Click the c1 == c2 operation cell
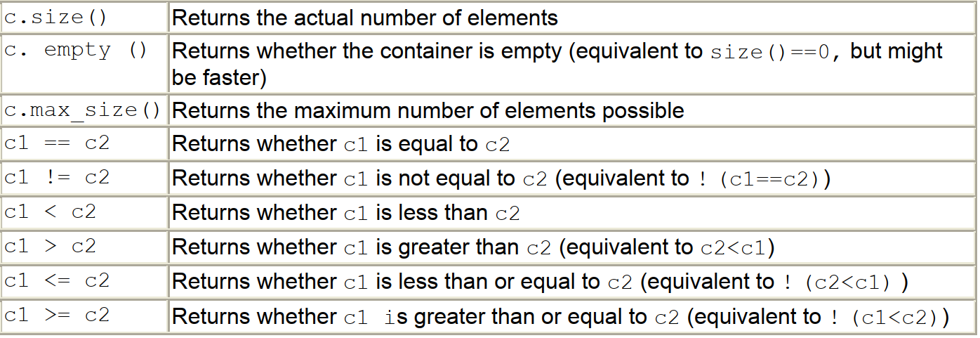 point(58,144)
